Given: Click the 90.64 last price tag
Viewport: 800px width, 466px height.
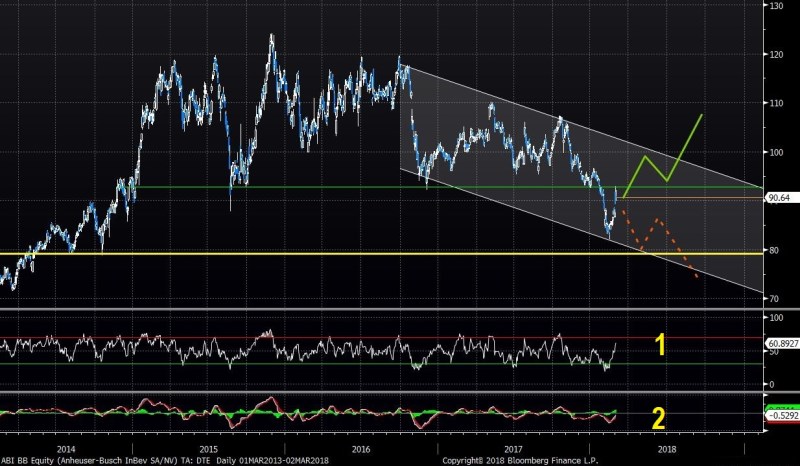Looking at the screenshot, I should 776,198.
